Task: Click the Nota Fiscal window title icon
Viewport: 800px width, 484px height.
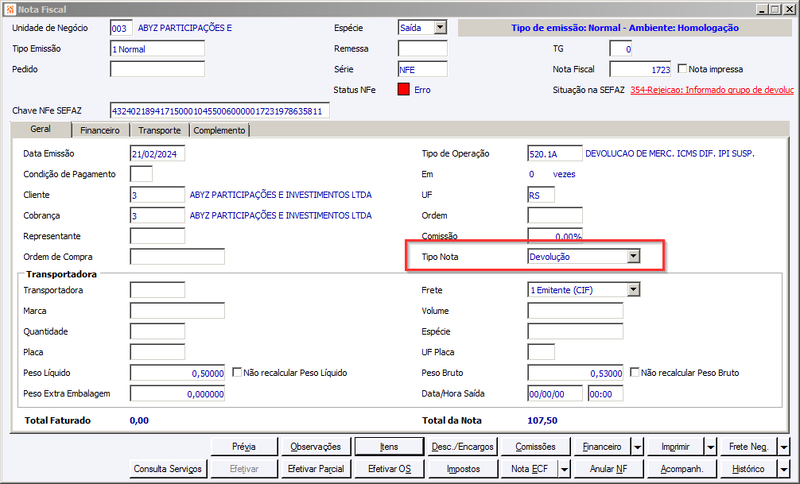Action: pyautogui.click(x=10, y=9)
